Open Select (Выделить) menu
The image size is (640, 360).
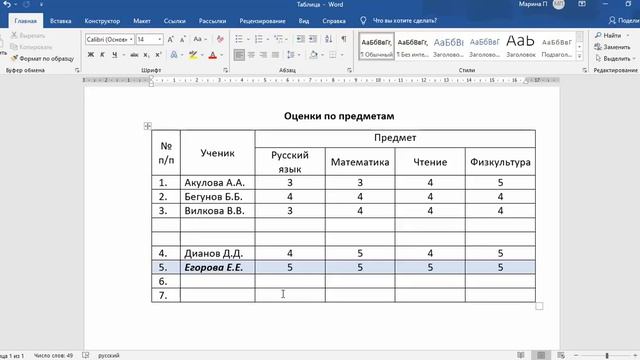[x=615, y=59]
